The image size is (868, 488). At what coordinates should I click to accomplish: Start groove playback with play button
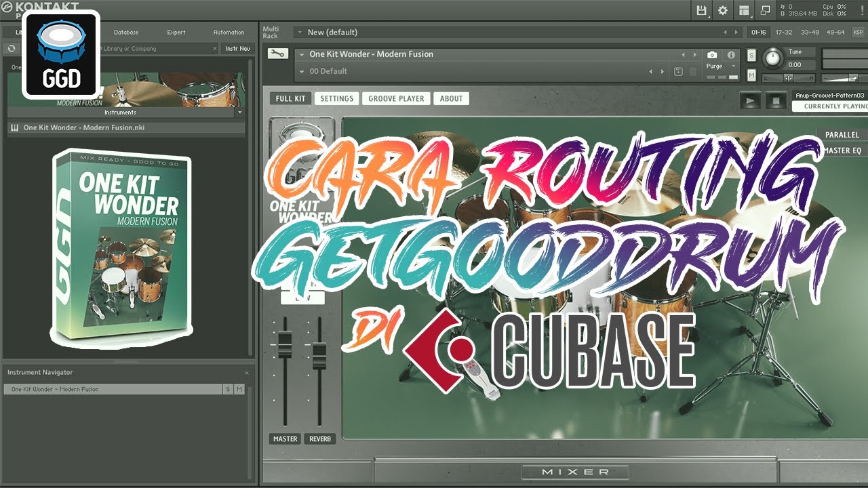[x=750, y=101]
